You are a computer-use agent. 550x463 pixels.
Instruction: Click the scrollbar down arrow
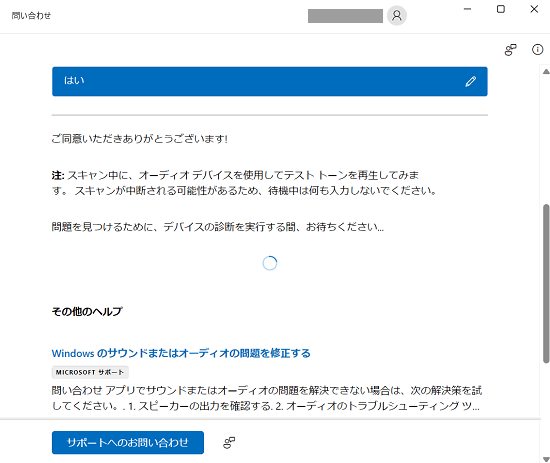click(x=546, y=459)
